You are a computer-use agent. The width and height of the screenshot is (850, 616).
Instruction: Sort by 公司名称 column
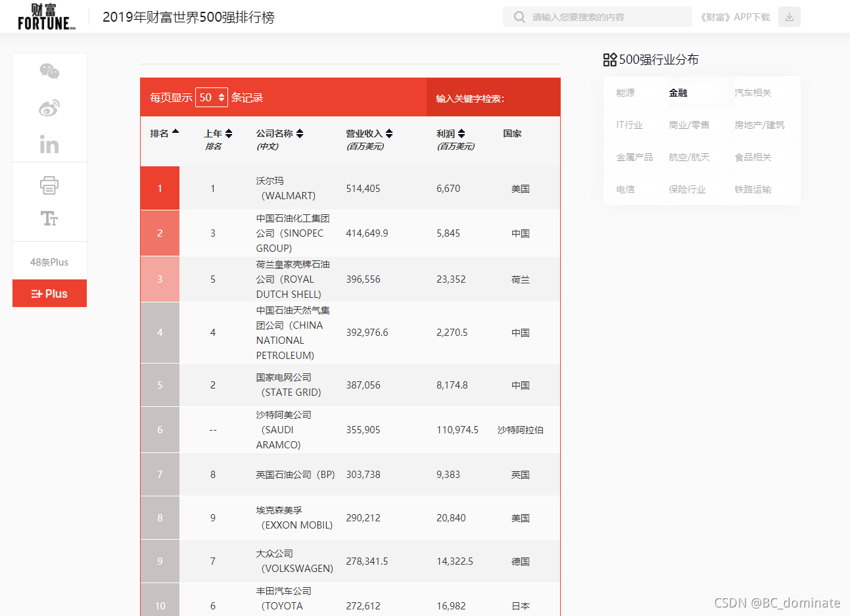300,133
